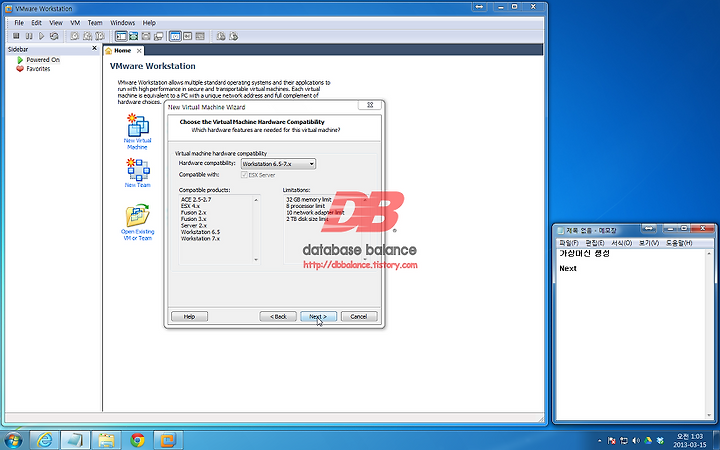Open the File menu
Image resolution: width=720 pixels, height=450 pixels.
pyautogui.click(x=19, y=22)
